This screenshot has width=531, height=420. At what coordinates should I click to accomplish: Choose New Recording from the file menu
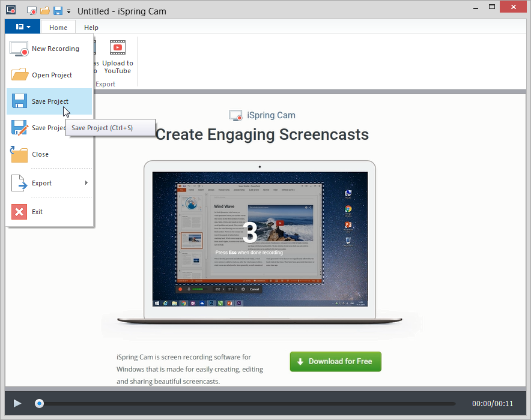pyautogui.click(x=49, y=49)
